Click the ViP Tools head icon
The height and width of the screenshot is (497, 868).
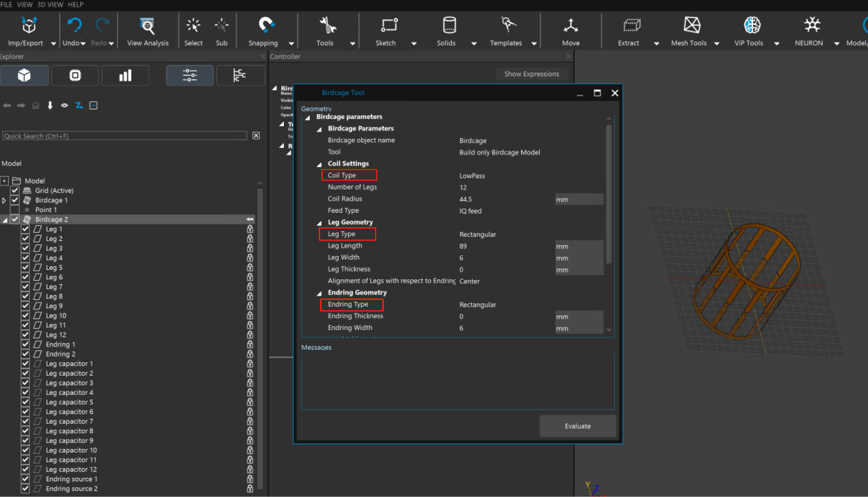tap(752, 26)
